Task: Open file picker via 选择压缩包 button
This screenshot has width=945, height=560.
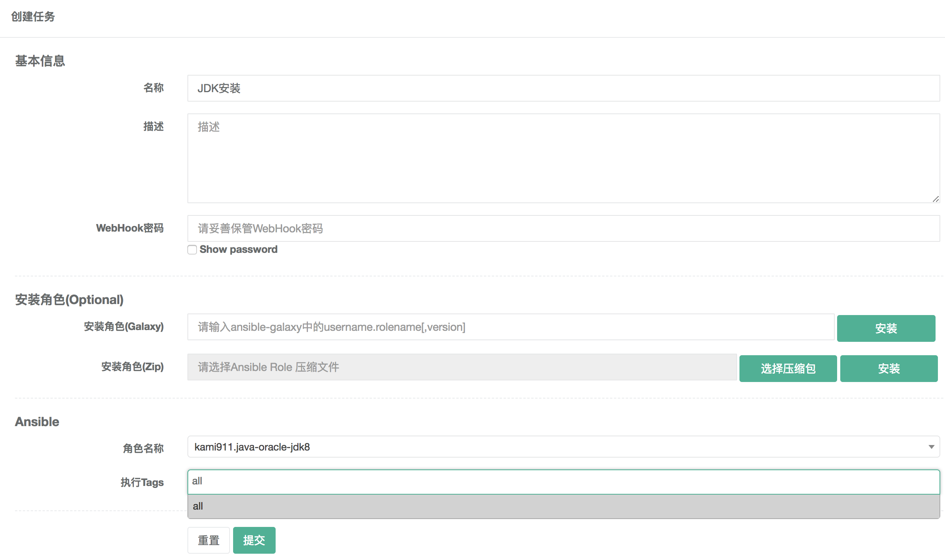Action: click(788, 368)
